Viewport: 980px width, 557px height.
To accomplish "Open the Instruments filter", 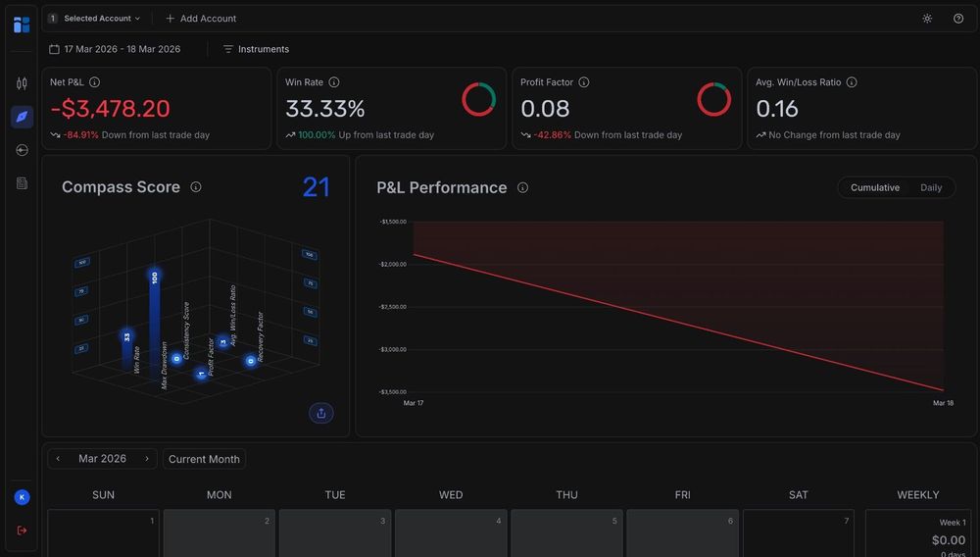I will [x=256, y=49].
